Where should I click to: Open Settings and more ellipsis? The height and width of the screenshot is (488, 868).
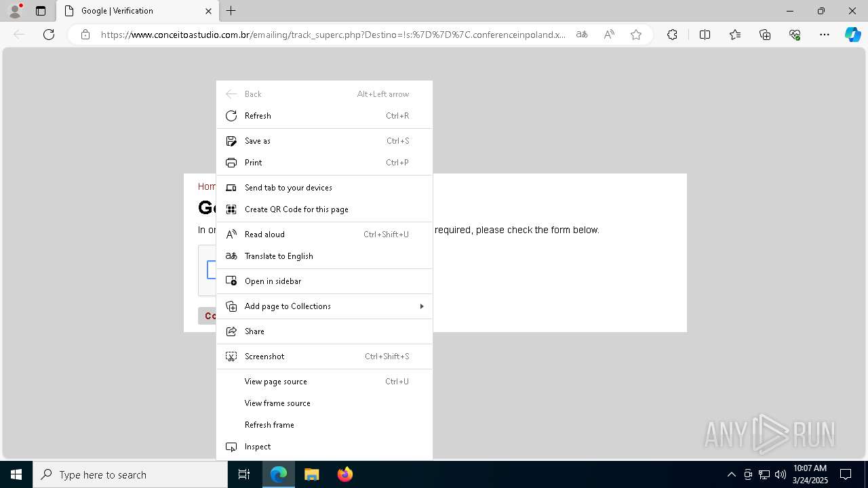[x=825, y=35]
